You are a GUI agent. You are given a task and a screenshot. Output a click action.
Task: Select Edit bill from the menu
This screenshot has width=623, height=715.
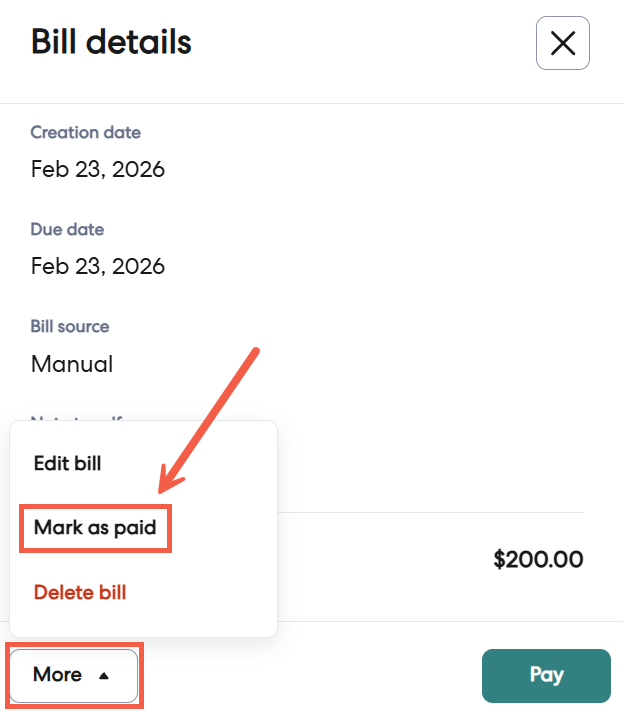point(67,464)
